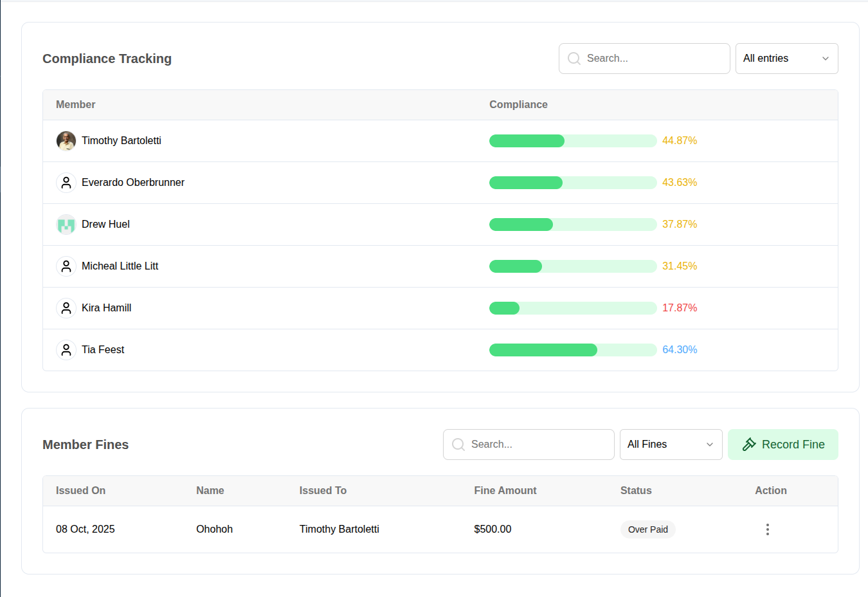Click the Compliance Tracking search magnifier icon
The width and height of the screenshot is (868, 597).
coord(574,59)
